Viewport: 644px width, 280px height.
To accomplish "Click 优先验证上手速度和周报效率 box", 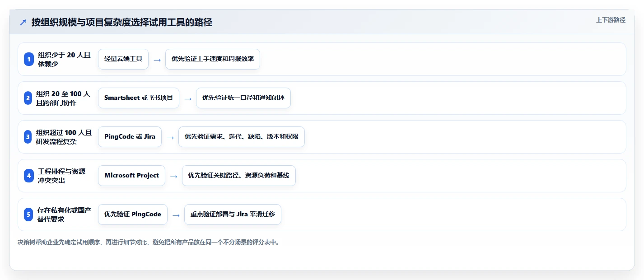I will point(213,59).
